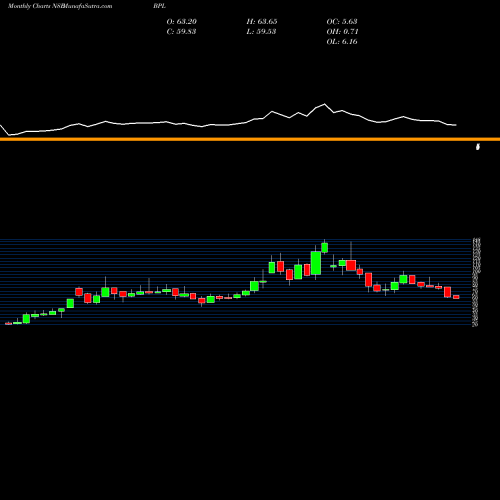
Task: Click the peak of the white line chart
Action: (324, 104)
